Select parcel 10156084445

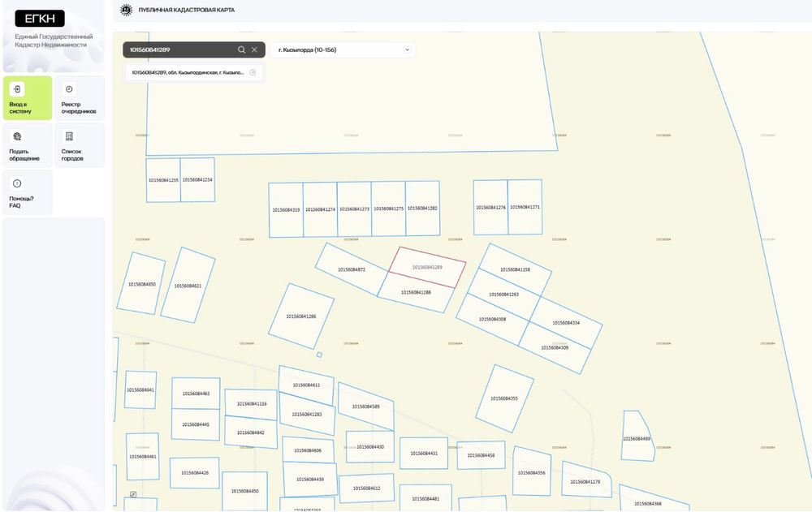click(196, 424)
